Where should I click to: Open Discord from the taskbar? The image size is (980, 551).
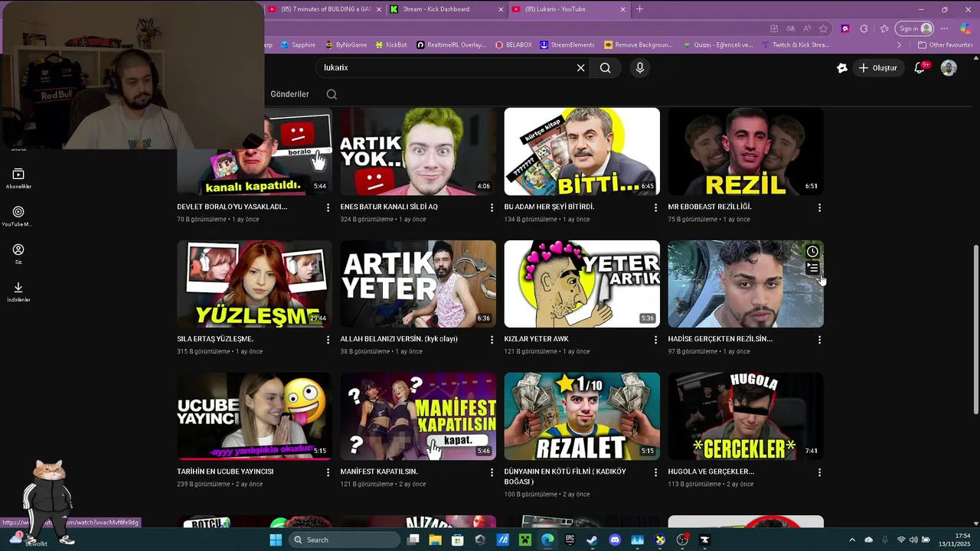pos(615,540)
